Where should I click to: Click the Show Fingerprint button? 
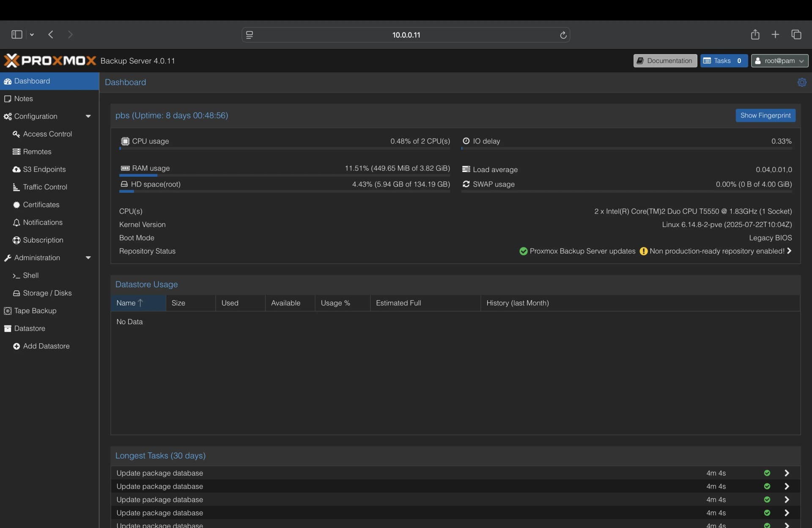[765, 115]
